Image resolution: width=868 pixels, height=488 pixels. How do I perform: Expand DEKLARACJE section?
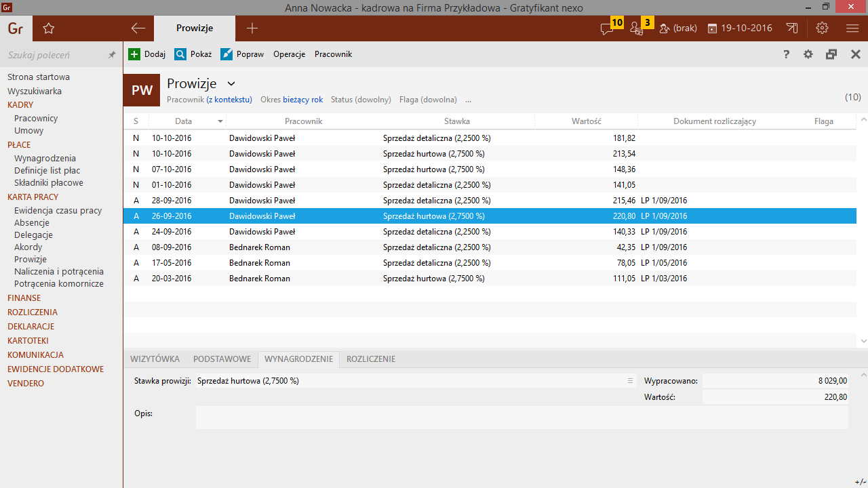[x=31, y=327]
